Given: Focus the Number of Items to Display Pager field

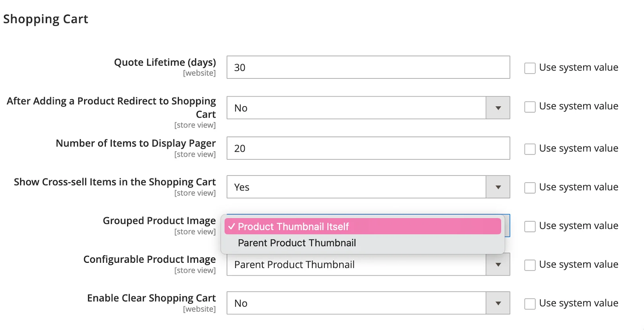Looking at the screenshot, I should (368, 148).
